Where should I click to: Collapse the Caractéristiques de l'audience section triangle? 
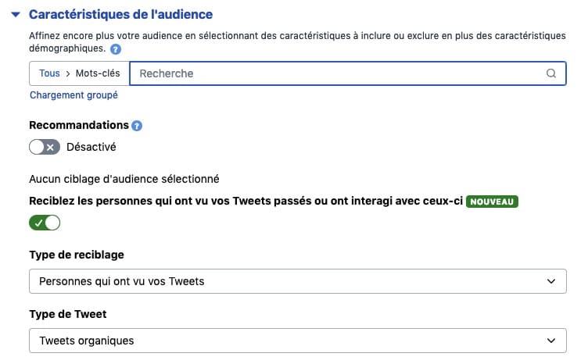coord(15,15)
